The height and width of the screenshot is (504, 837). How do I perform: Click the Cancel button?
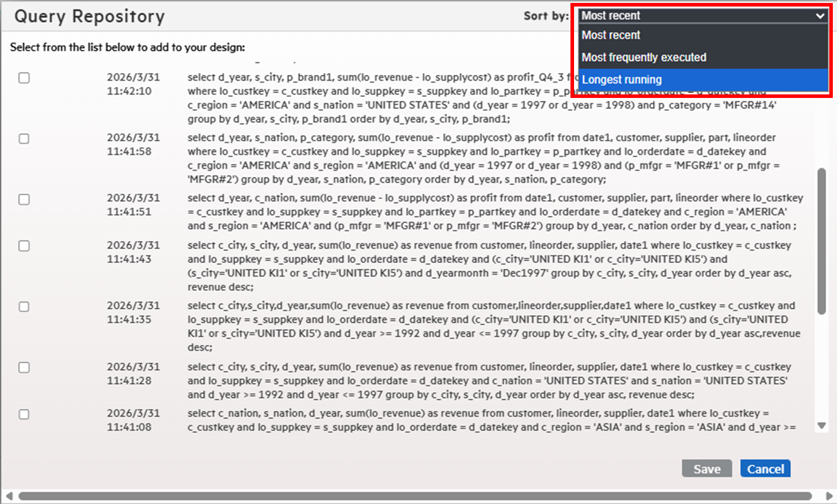click(x=765, y=469)
